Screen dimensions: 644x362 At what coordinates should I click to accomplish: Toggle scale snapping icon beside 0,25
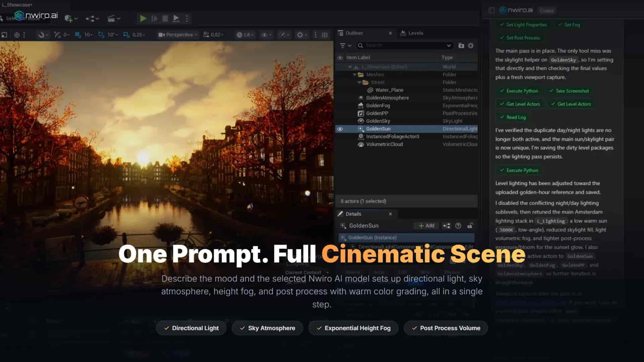[x=126, y=35]
